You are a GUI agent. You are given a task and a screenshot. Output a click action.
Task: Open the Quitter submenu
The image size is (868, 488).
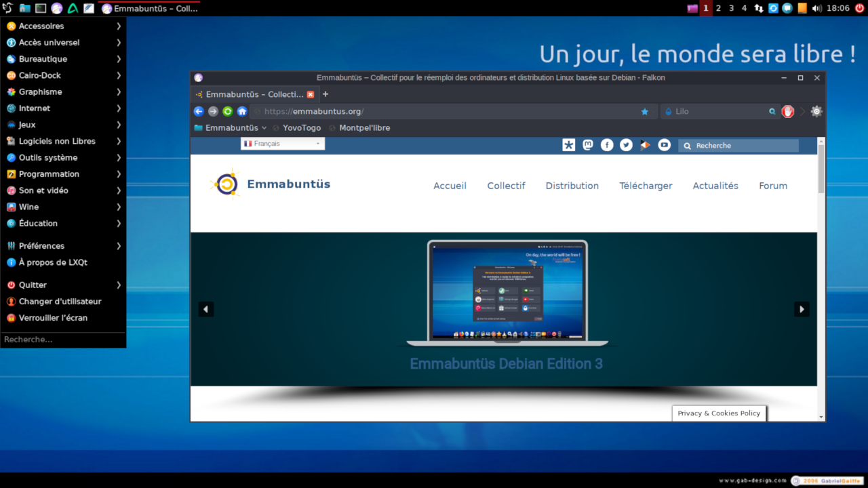pos(63,285)
